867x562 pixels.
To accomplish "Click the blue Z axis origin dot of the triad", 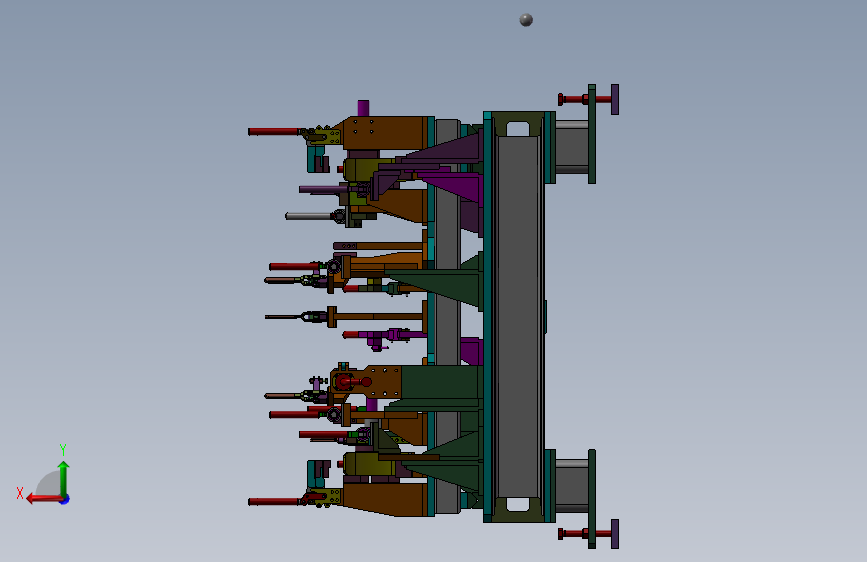I will tap(65, 499).
